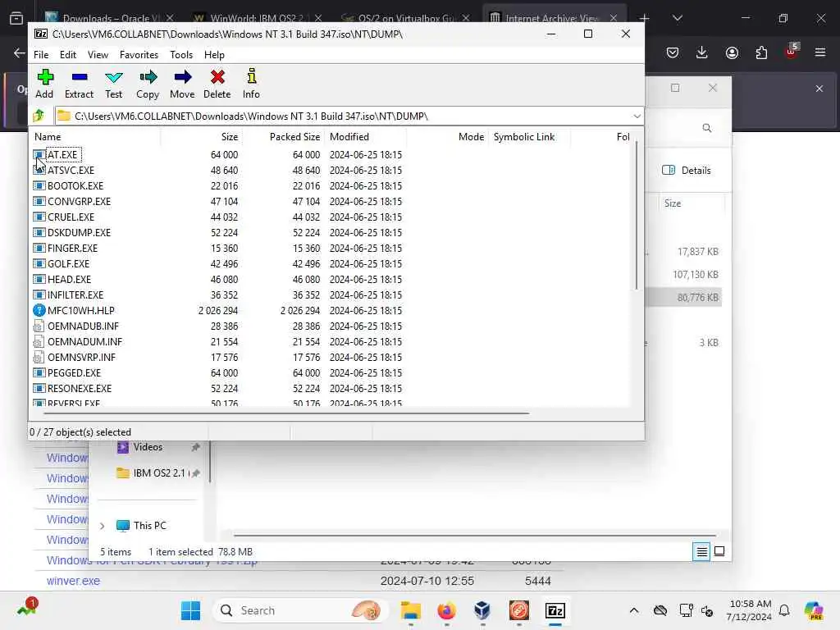840x630 pixels.
Task: Click the MFC10WH.HLP help file icon
Action: [39, 310]
